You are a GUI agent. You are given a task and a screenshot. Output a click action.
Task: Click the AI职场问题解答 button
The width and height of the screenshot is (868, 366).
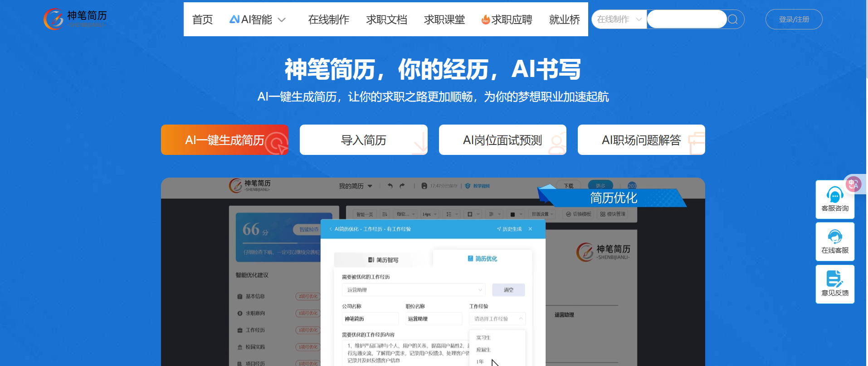pyautogui.click(x=641, y=140)
